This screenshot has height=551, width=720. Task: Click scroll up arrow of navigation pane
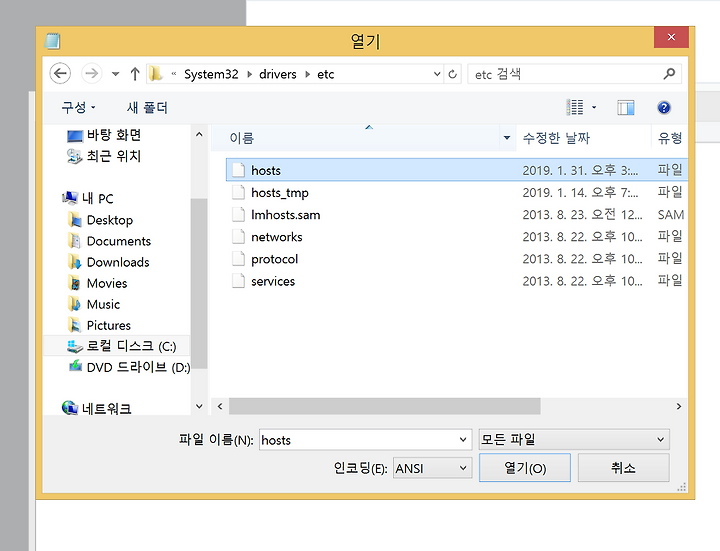point(199,135)
